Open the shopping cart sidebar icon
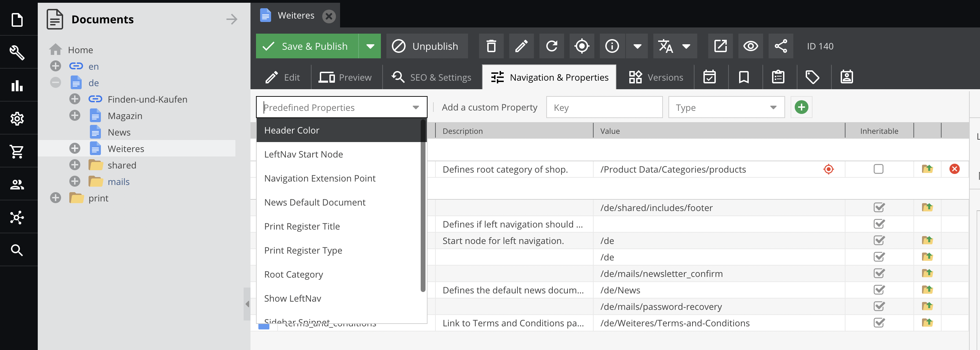The image size is (980, 350). (17, 151)
